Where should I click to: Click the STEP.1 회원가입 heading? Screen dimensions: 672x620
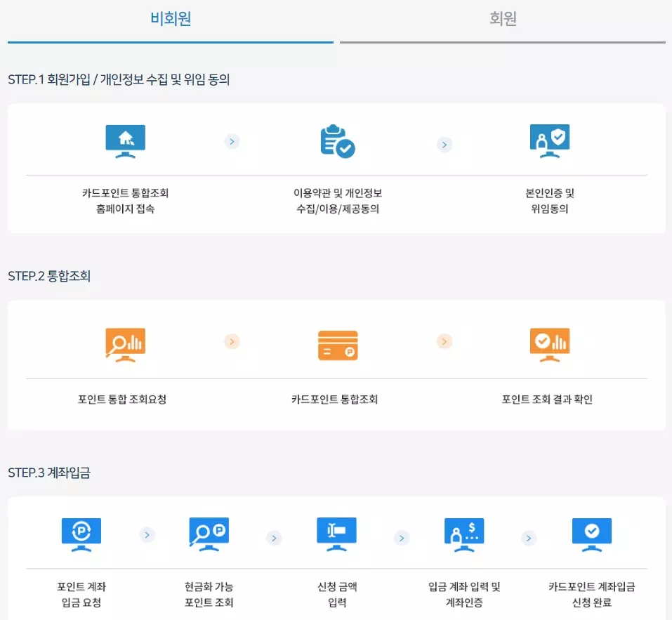click(119, 79)
